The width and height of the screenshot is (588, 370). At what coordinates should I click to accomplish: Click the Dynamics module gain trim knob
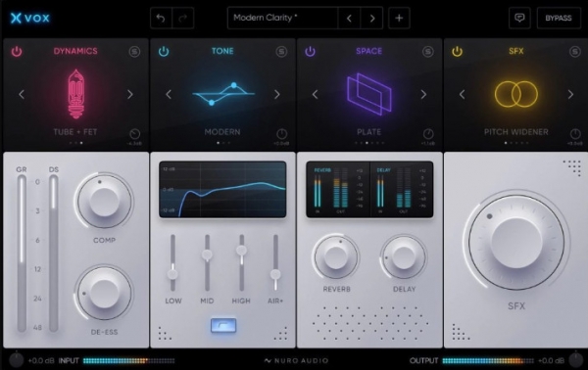134,134
